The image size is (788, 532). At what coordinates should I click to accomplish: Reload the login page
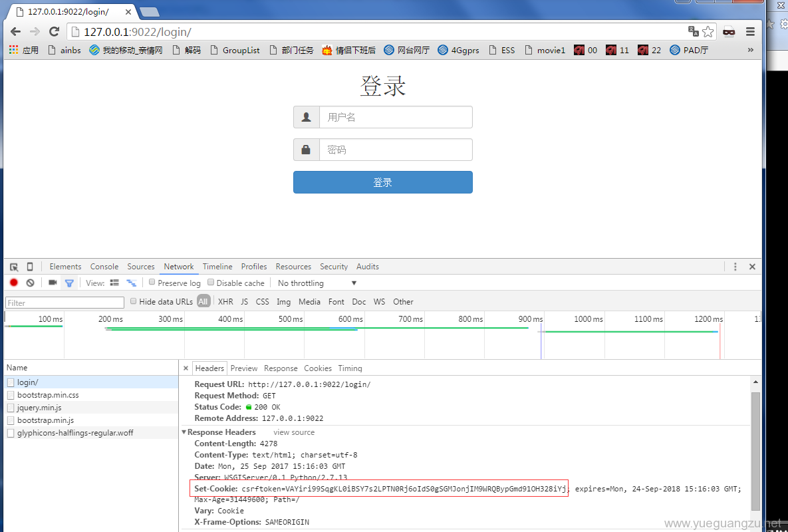point(55,32)
